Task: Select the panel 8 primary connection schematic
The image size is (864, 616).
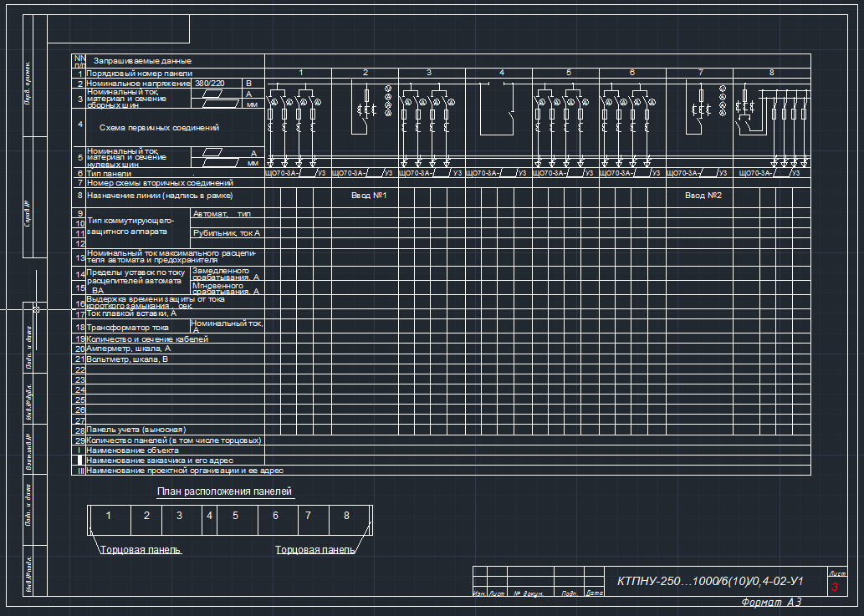Action: point(771,125)
